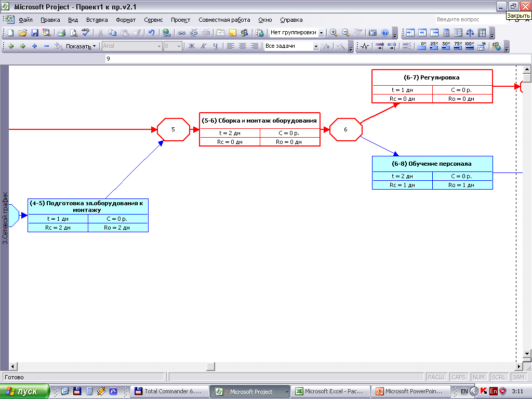Open Вид menu

click(73, 20)
